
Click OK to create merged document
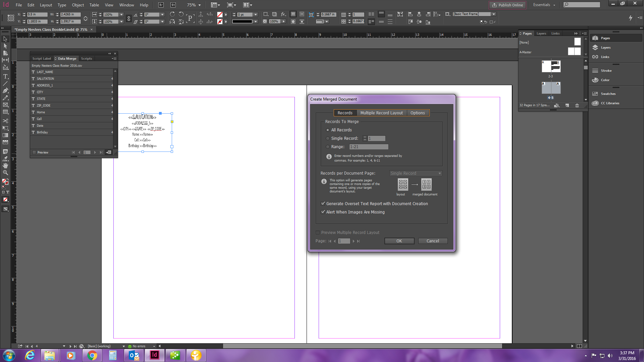(398, 240)
